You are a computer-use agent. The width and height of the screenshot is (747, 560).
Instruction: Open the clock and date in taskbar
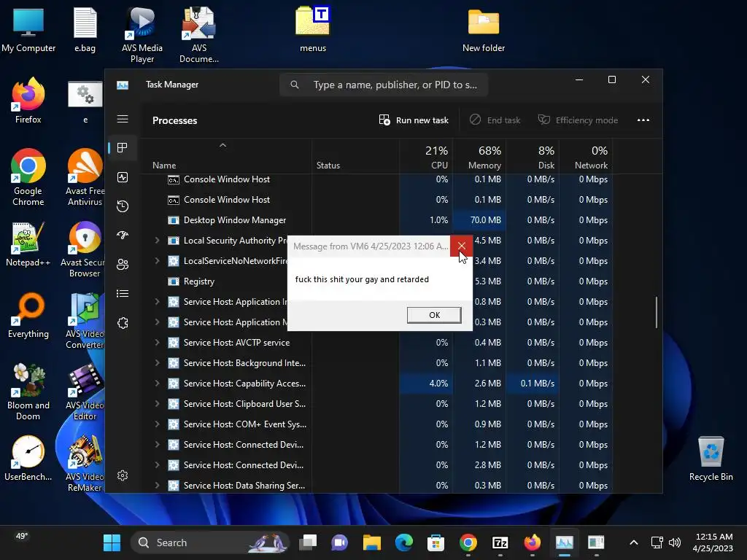point(713,542)
